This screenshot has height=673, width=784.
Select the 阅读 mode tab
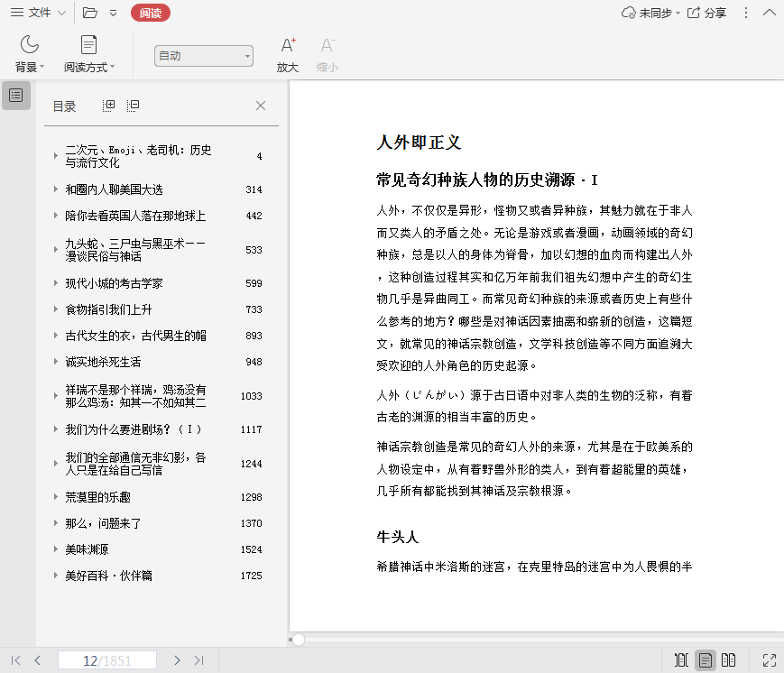[x=150, y=13]
